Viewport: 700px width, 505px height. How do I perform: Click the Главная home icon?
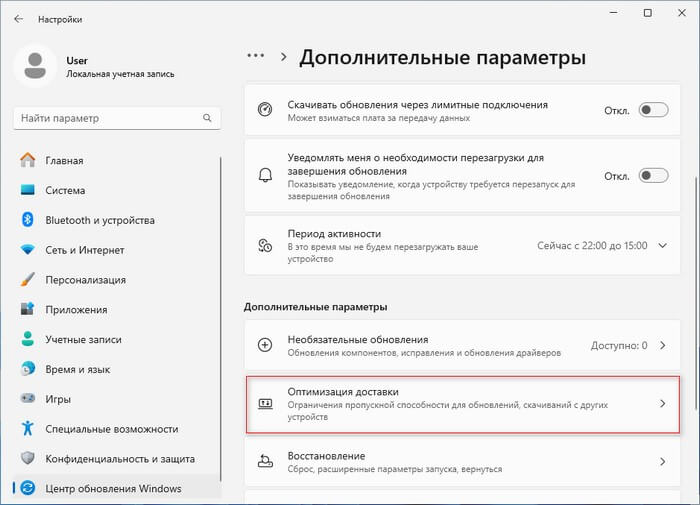pos(28,160)
